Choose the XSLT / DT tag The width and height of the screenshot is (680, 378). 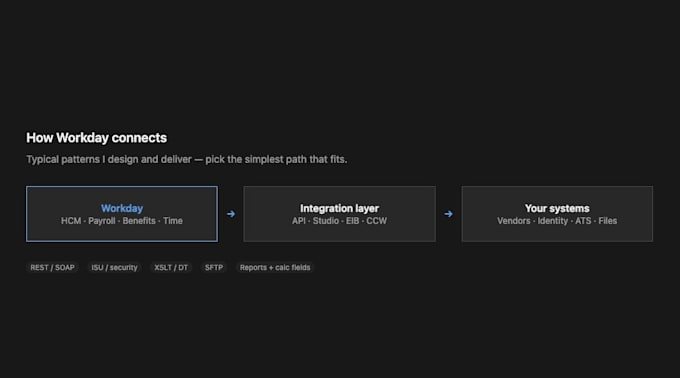171,267
